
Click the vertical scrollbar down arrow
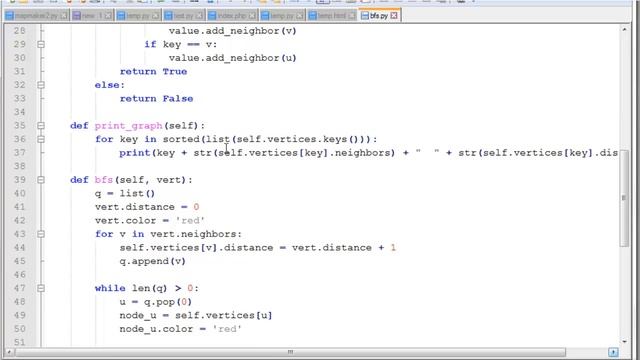point(624,341)
